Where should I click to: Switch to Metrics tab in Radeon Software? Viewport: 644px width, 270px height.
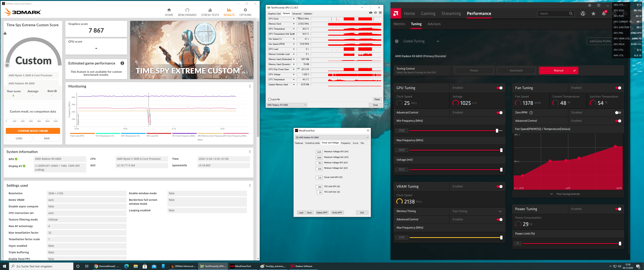coord(399,24)
